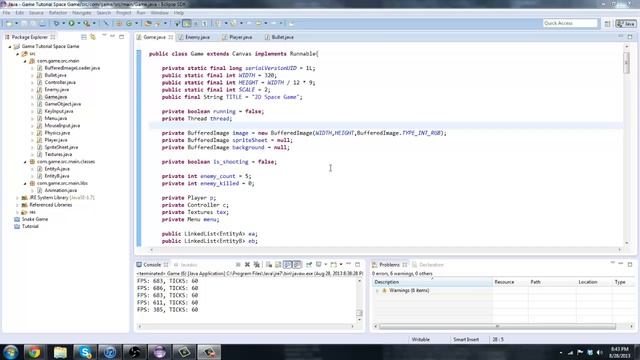The image size is (640, 360).
Task: Click the Save toolbar icon
Action: 24,24
